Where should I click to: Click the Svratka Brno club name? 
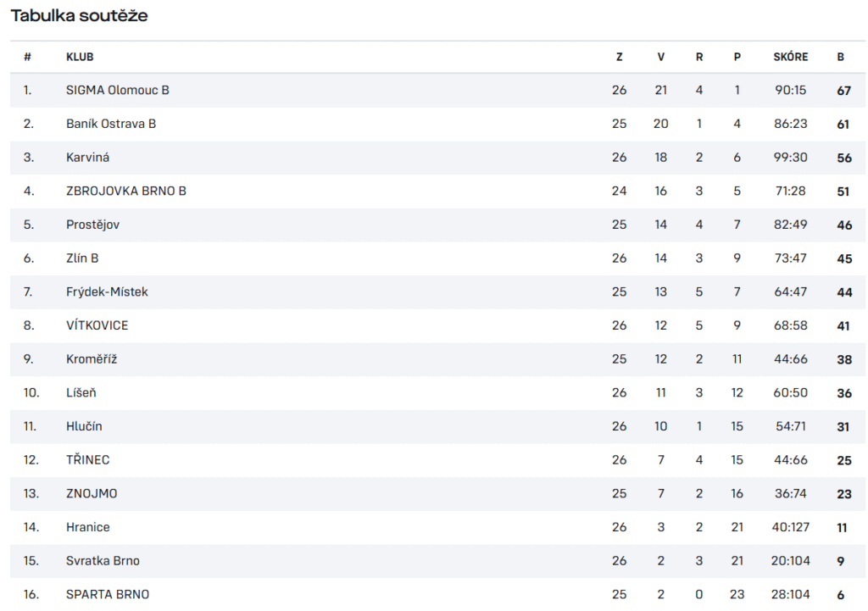103,561
